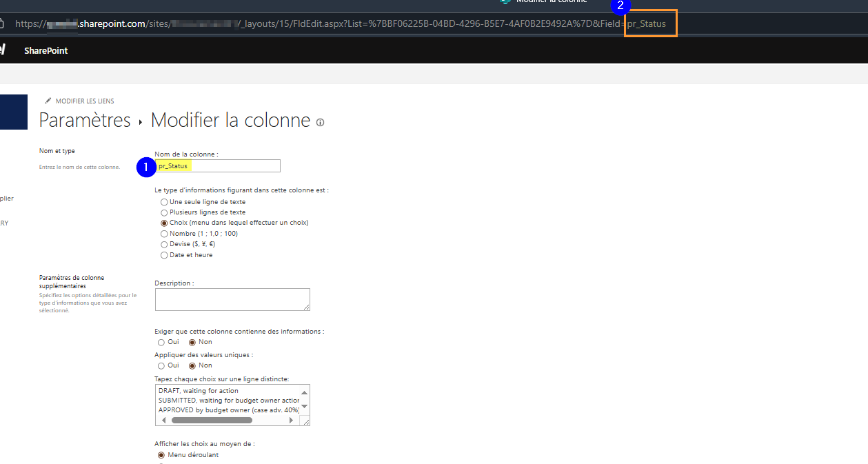Focus the empty Description text area
Viewport: 868px width, 464px height.
tap(231, 299)
